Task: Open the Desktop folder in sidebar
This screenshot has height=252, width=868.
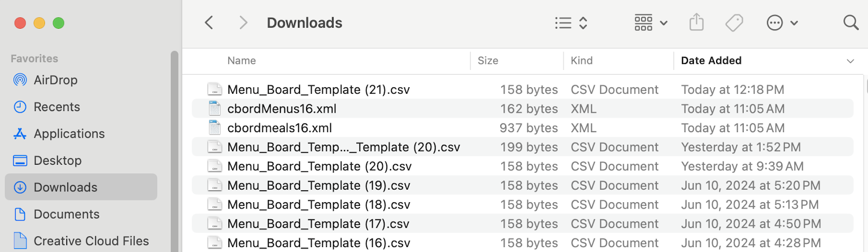Action: (58, 160)
